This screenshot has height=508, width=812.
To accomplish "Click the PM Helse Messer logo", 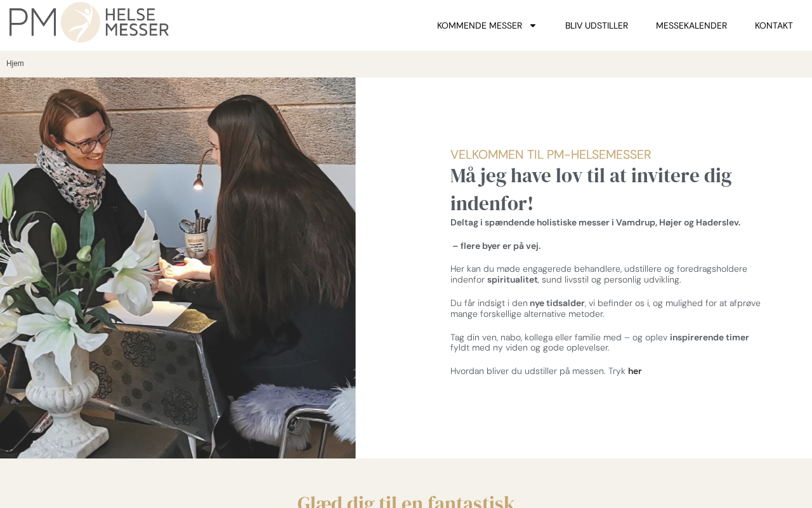I will 89,22.
